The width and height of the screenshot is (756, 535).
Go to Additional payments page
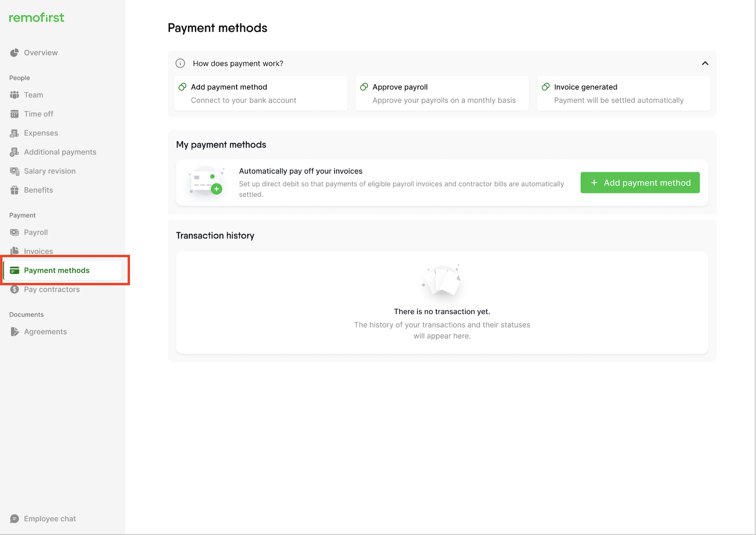tap(60, 152)
